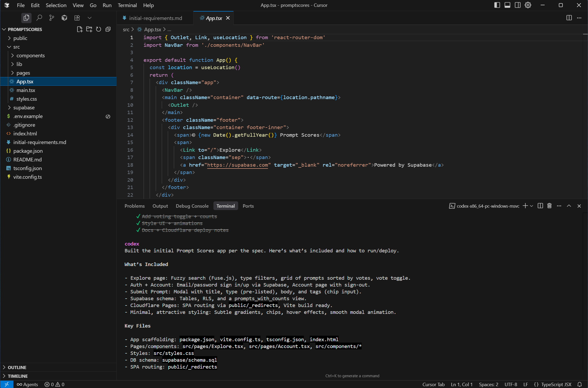Switch to the Problems tab
588x388 pixels.
[134, 206]
